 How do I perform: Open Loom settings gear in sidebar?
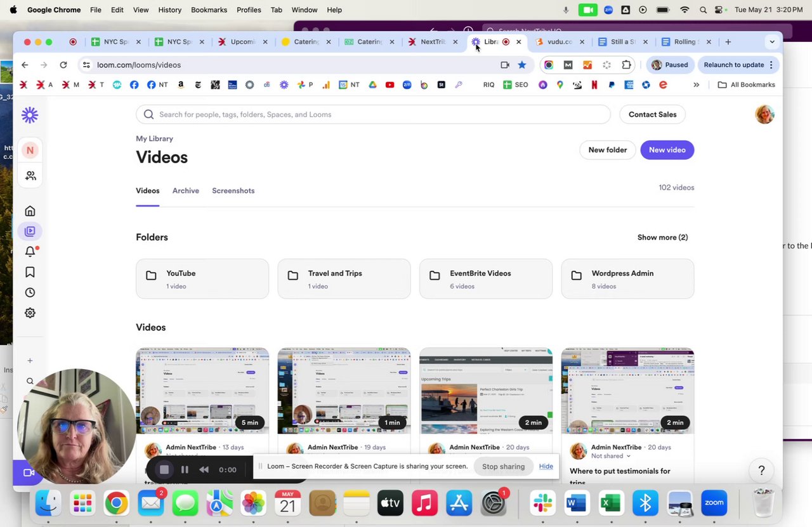(x=30, y=313)
